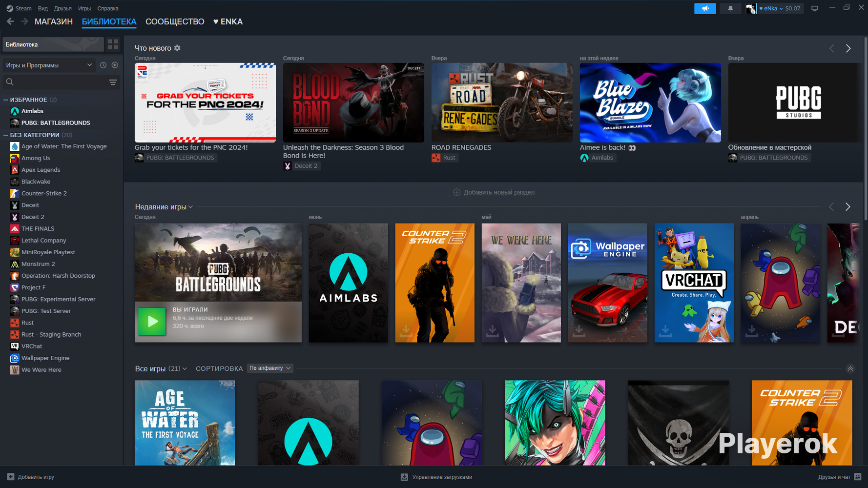Toggle the ready-to-play filter icon
The height and width of the screenshot is (488, 868).
115,65
